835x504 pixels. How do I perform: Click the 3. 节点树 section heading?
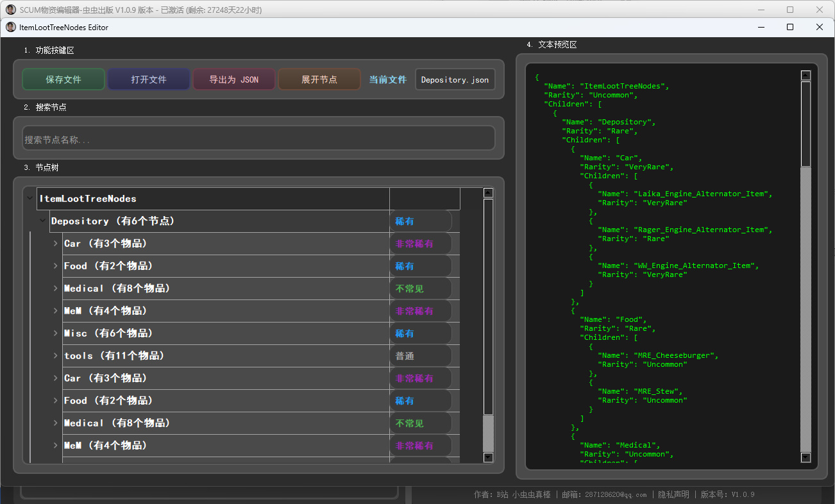coord(41,167)
